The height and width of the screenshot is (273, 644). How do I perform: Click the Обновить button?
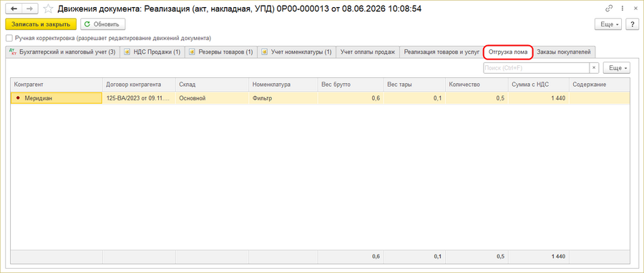pyautogui.click(x=102, y=24)
